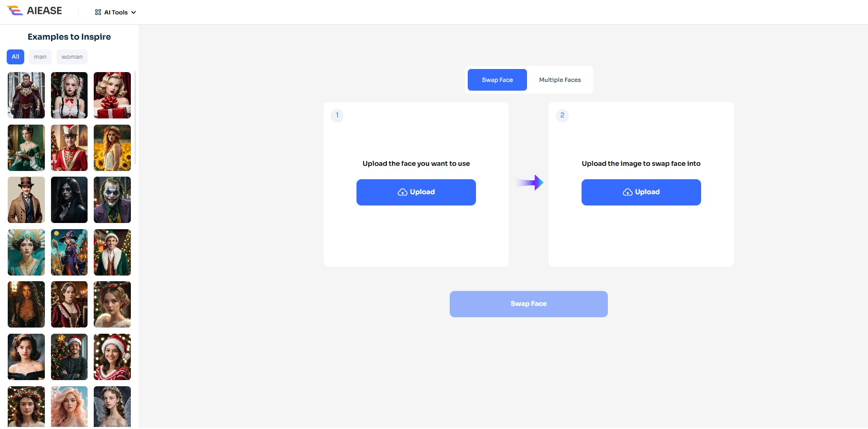The image size is (868, 429).
Task: Switch to the Swap Face tab
Action: 497,80
